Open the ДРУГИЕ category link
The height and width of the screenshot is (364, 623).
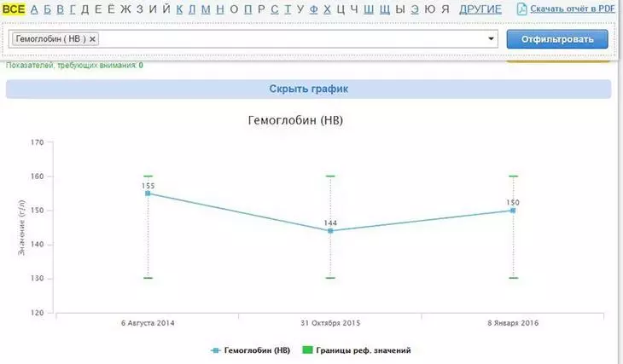pyautogui.click(x=480, y=9)
